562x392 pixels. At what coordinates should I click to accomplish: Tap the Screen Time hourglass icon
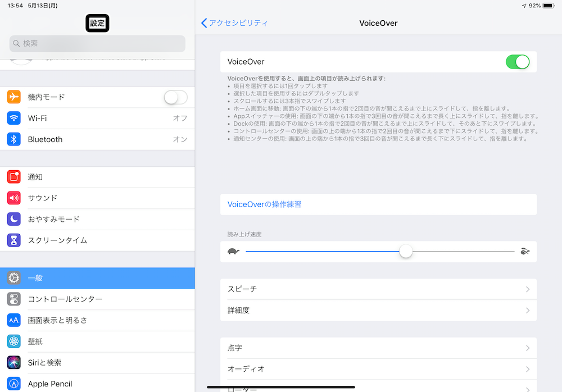[x=13, y=240]
